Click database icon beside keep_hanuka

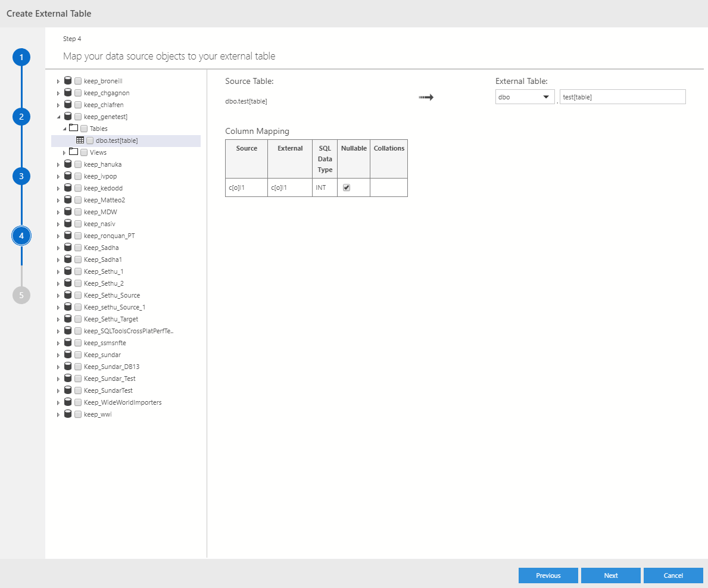point(68,164)
